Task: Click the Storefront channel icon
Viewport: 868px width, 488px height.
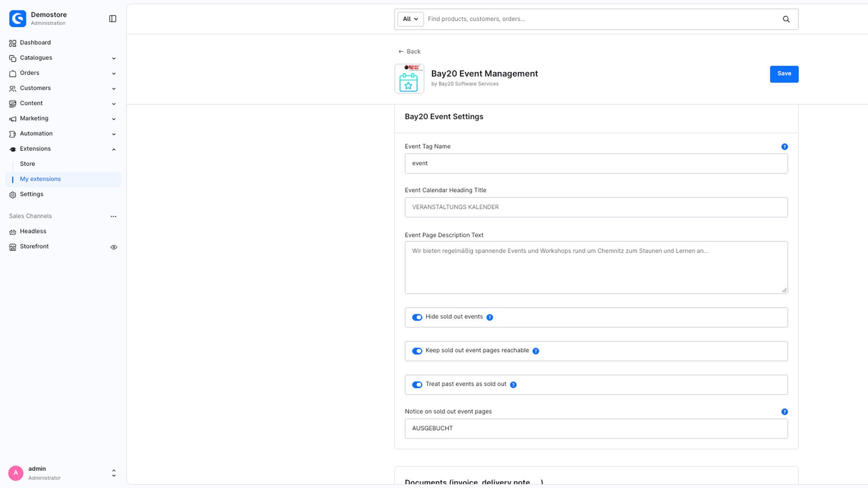Action: click(13, 247)
